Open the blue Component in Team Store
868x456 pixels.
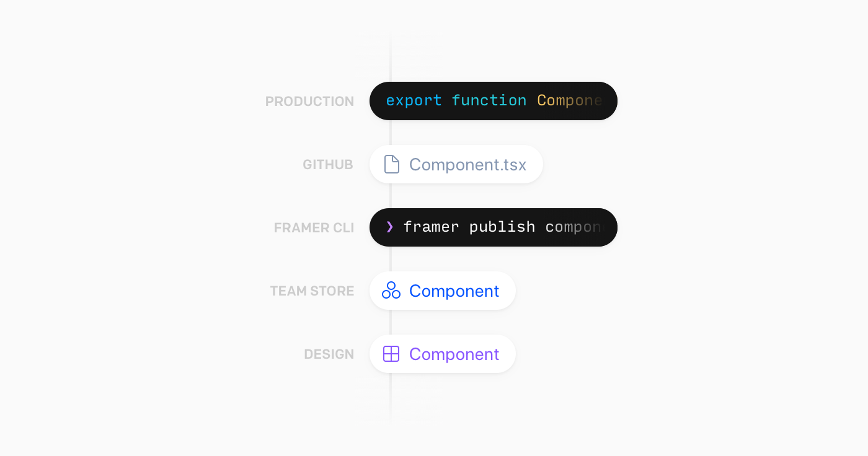454,291
